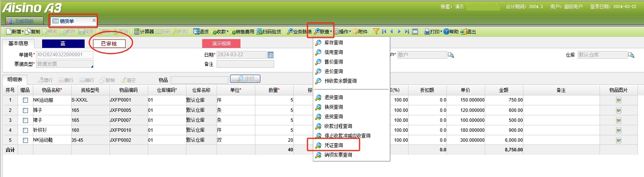The height and width of the screenshot is (177, 644).
Task: Click the 备注 input field
Action: click(x=245, y=64)
